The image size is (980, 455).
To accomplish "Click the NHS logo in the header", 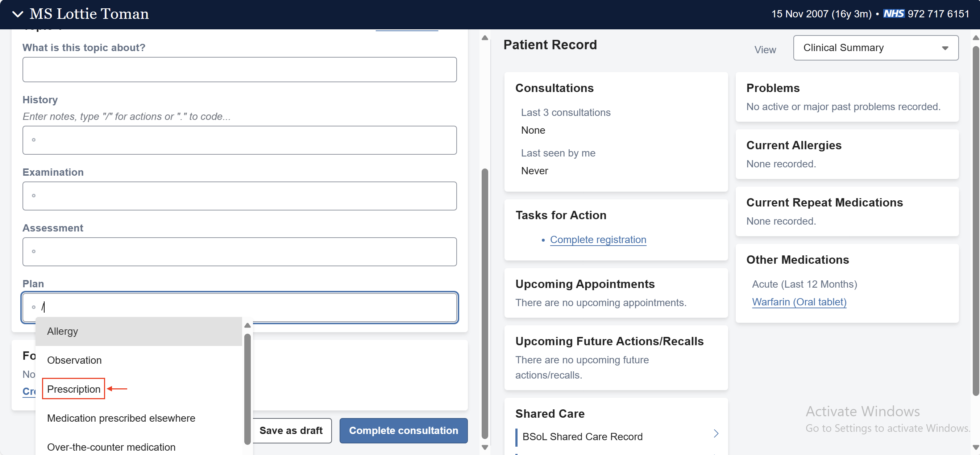I will [x=893, y=14].
